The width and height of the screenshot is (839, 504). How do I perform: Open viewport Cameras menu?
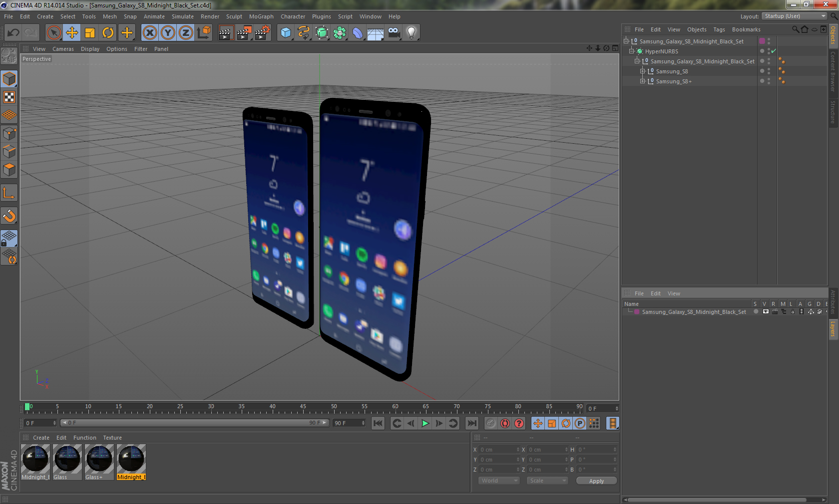pos(63,49)
